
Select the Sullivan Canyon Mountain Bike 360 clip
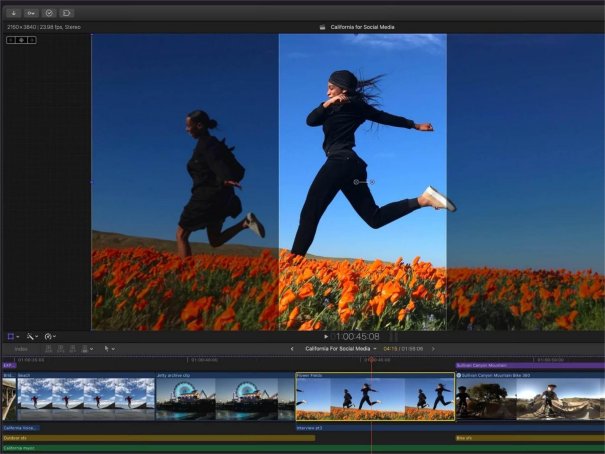pos(529,398)
